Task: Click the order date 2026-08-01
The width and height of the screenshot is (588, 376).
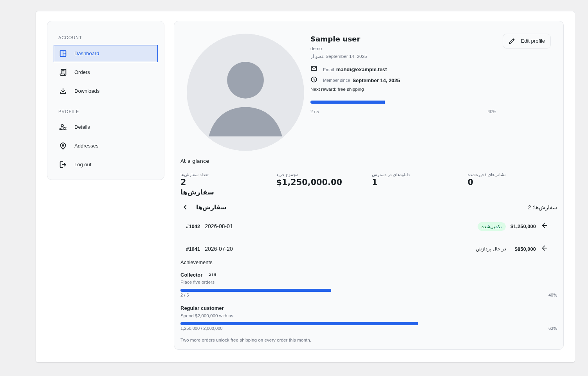Action: (x=219, y=226)
